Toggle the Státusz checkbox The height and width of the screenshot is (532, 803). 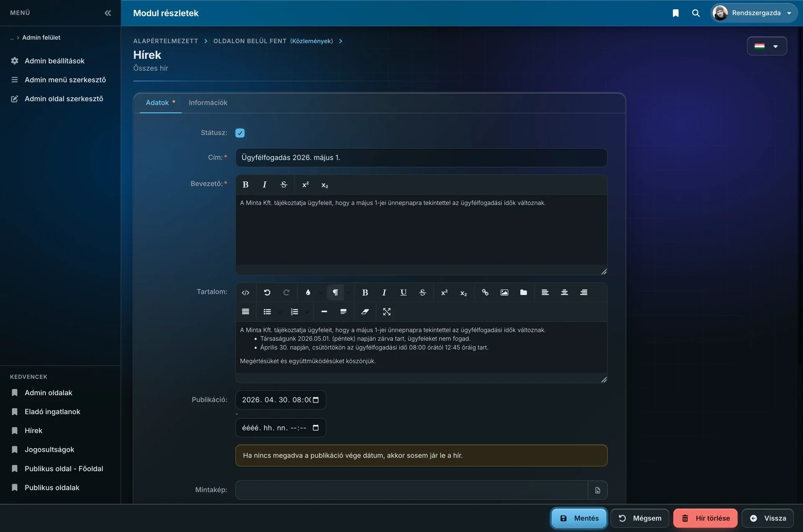point(240,133)
